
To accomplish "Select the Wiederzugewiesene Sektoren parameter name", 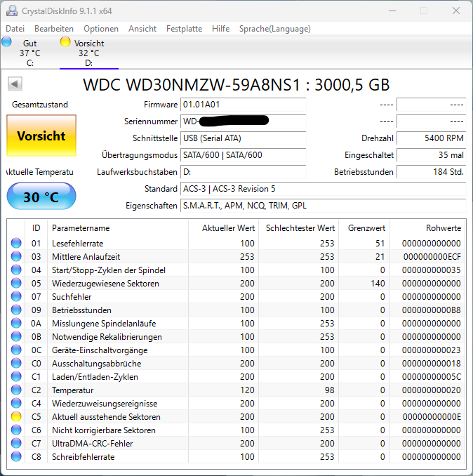I will [x=105, y=284].
